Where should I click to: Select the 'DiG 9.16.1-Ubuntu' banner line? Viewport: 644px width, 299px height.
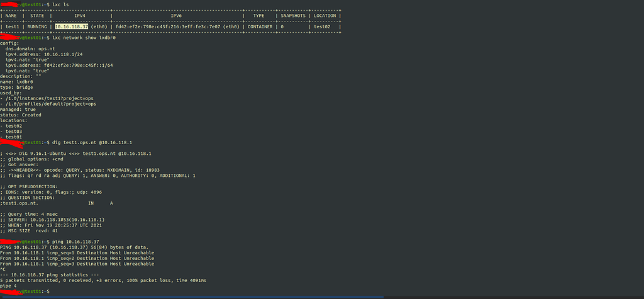[x=76, y=154]
